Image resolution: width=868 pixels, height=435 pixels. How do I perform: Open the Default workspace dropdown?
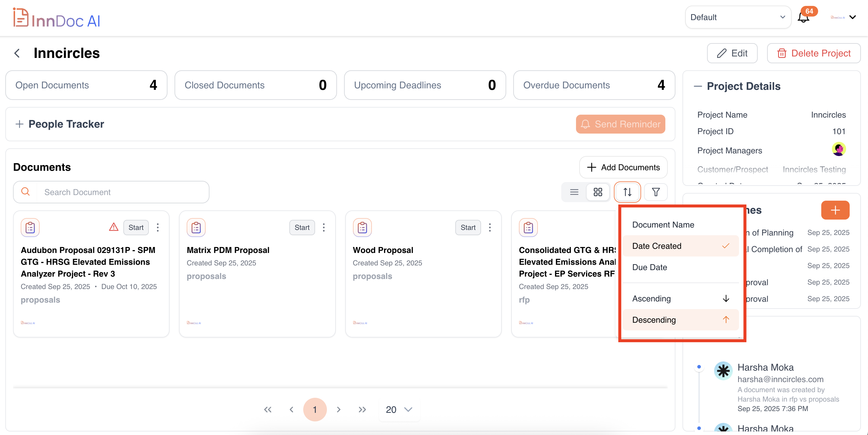tap(738, 17)
